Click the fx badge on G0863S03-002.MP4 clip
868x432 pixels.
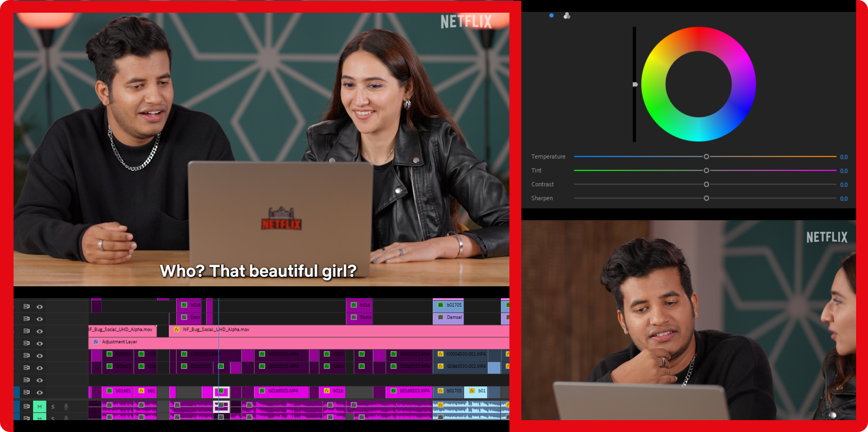click(x=440, y=366)
